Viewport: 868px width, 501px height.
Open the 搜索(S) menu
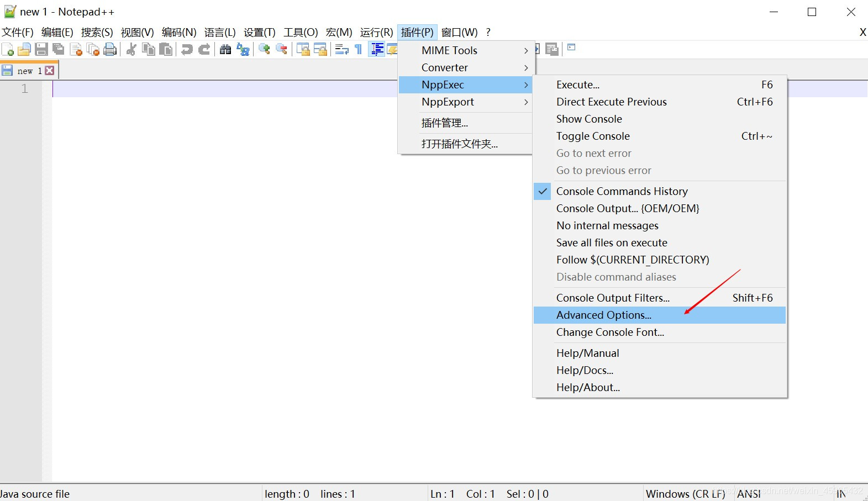coord(97,32)
